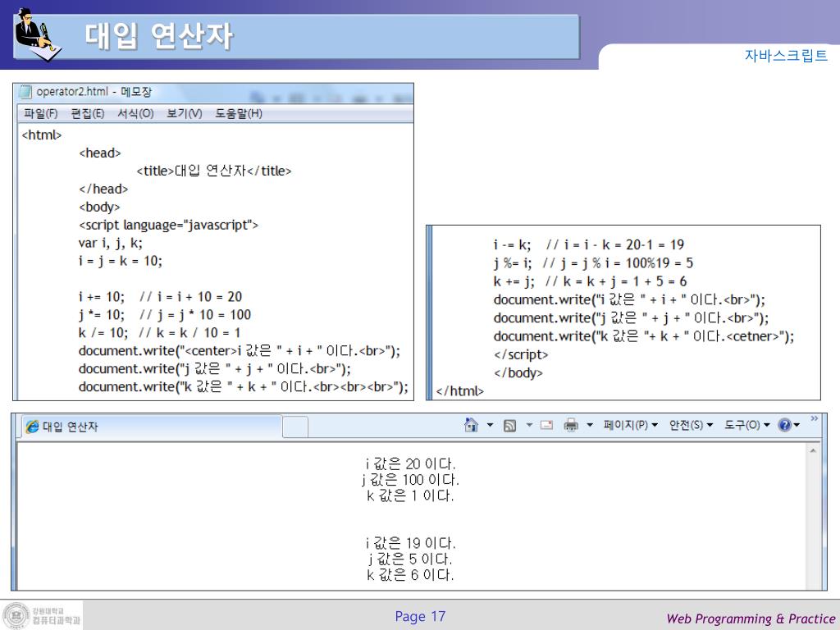
Task: Click the 'i = j = k = 10;' line
Action: pos(120,261)
